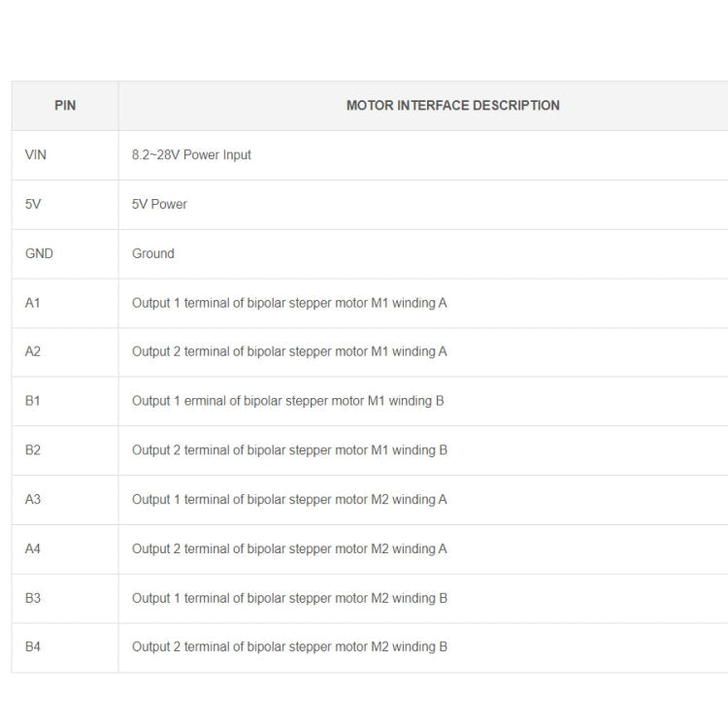
Task: Select the B3 pin cell
Action: [x=33, y=599]
